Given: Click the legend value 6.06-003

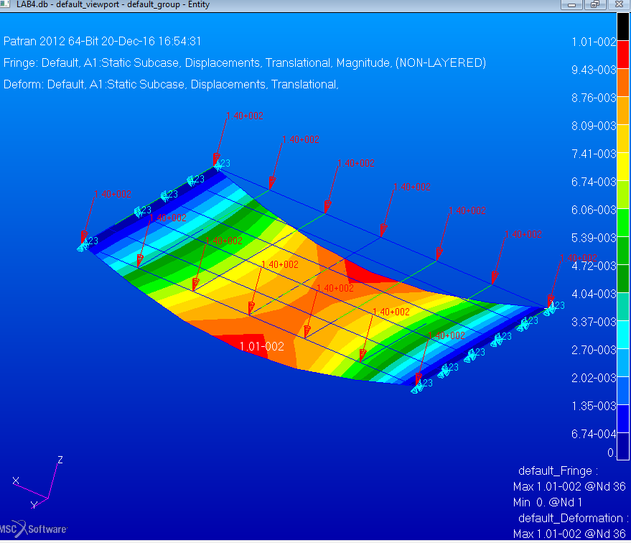Looking at the screenshot, I should [x=594, y=210].
